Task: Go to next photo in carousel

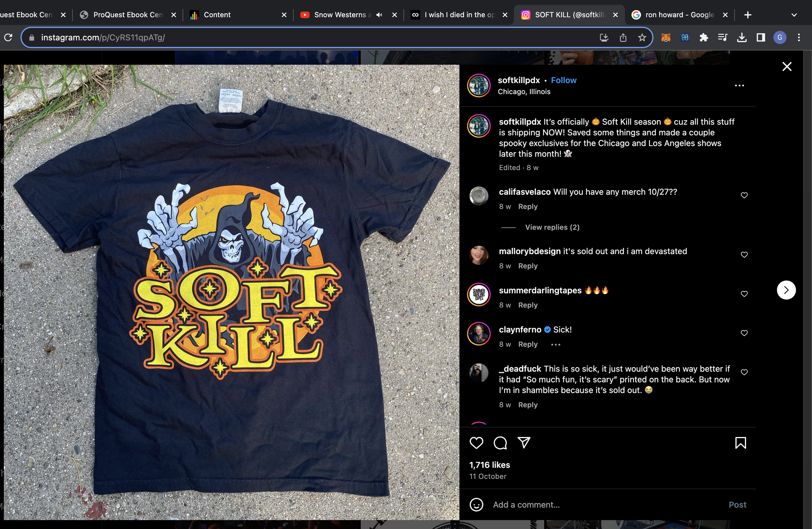Action: [x=786, y=290]
